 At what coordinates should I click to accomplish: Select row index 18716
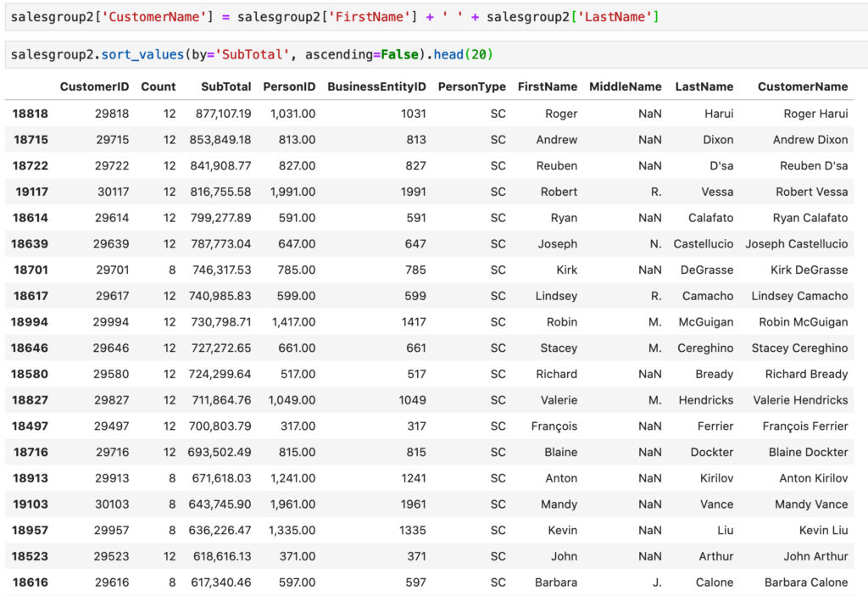31,452
